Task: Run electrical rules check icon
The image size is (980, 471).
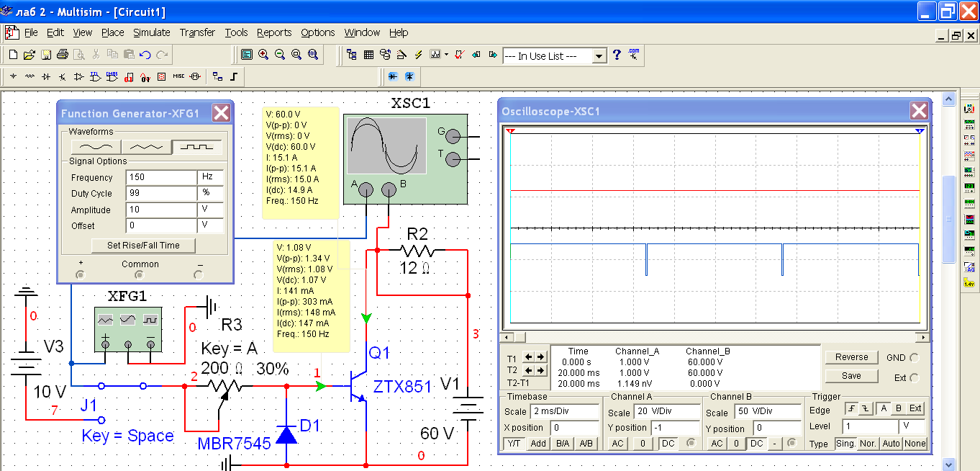Action: [459, 55]
